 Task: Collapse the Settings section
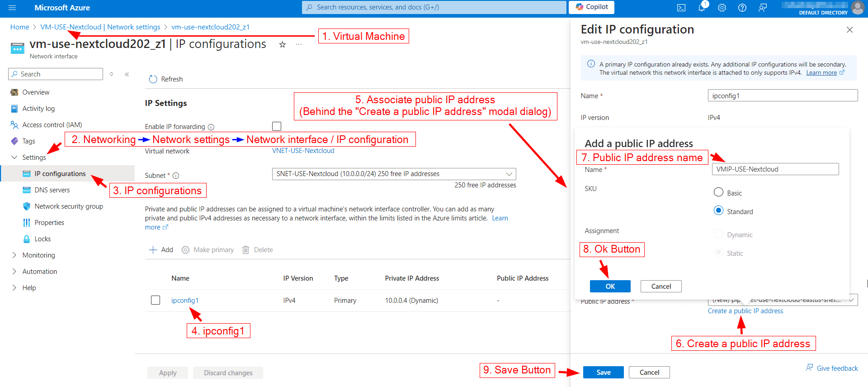pos(14,158)
